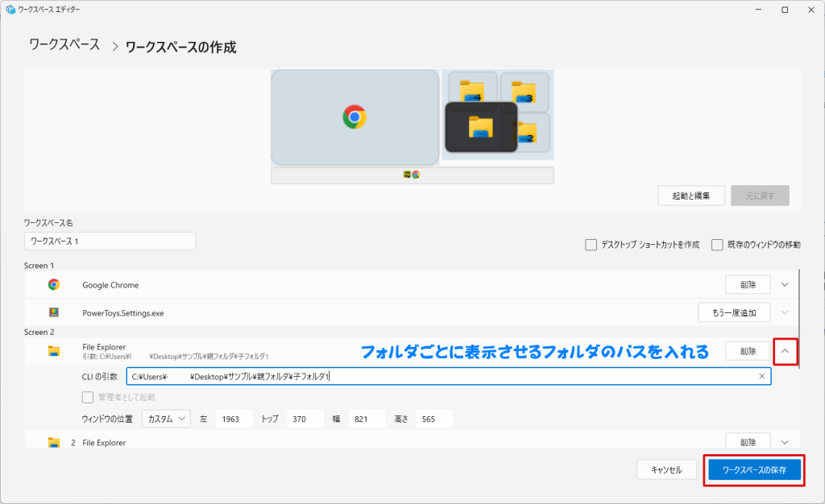825x504 pixels.
Task: Click the second File Explorer folder icon
Action: [54, 442]
